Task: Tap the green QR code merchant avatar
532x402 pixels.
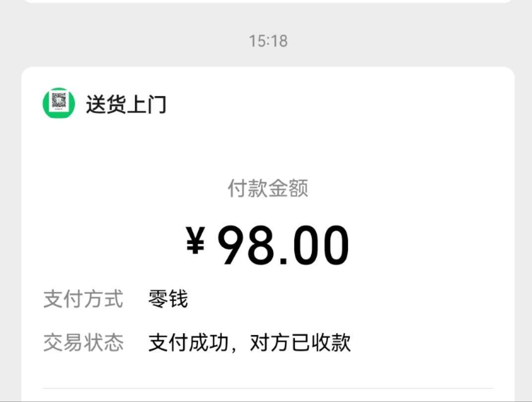Action: click(x=59, y=103)
